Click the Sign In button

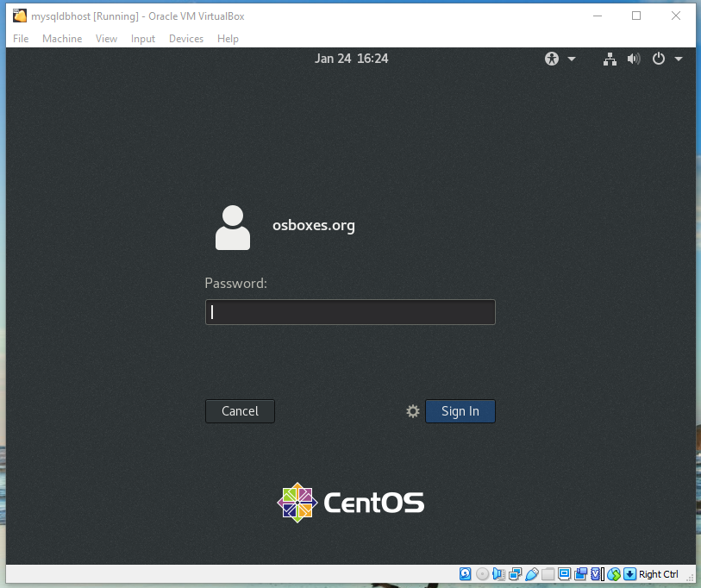tap(460, 411)
